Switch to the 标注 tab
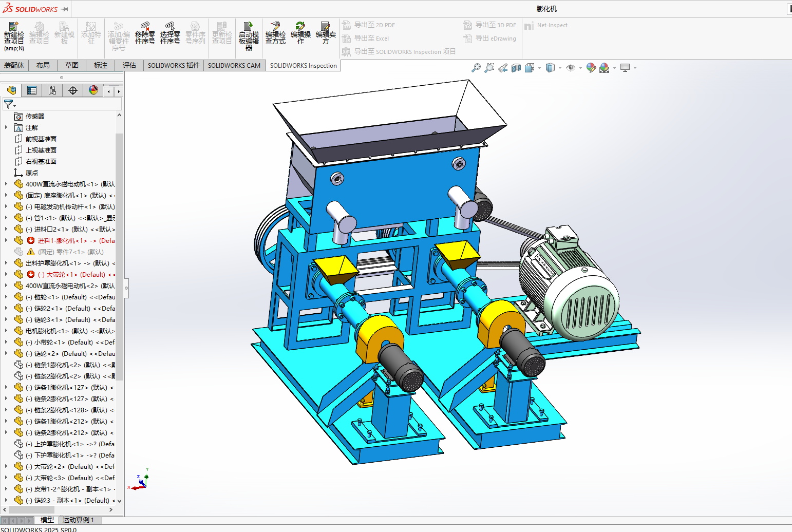This screenshot has width=792, height=532. point(101,65)
